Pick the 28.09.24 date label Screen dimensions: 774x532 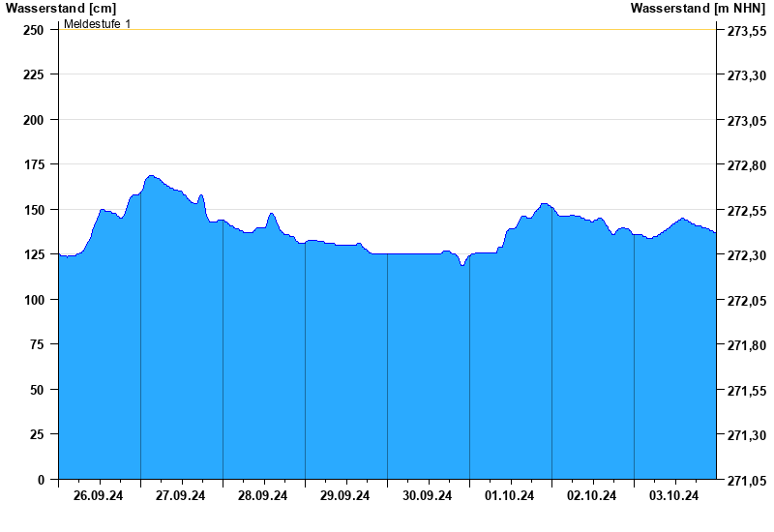(x=262, y=496)
